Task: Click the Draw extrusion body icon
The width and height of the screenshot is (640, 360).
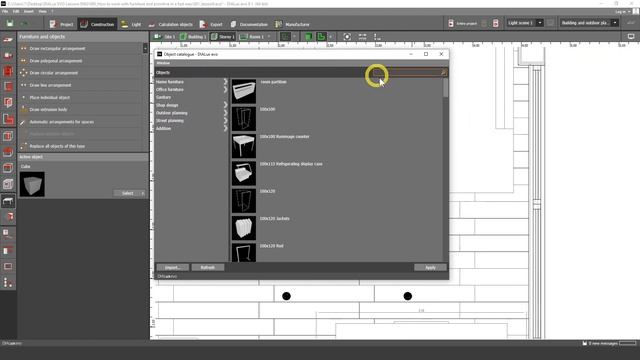Action: coord(24,109)
